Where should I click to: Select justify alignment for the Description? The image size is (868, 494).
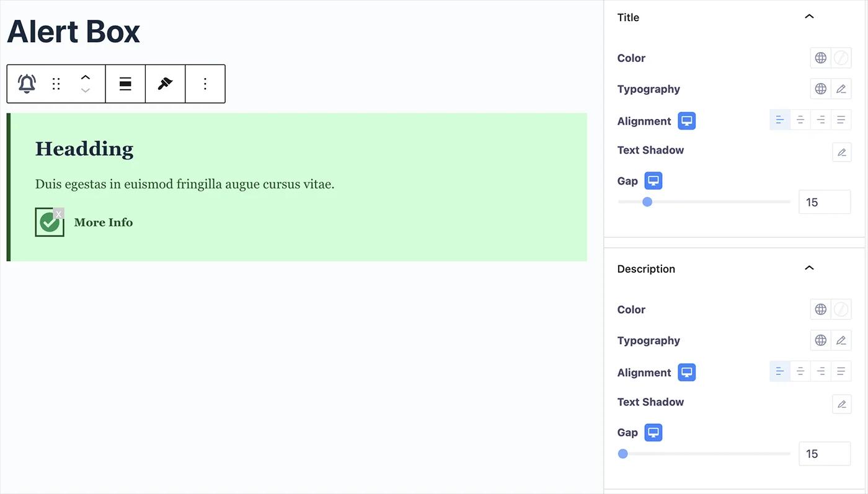(x=841, y=371)
